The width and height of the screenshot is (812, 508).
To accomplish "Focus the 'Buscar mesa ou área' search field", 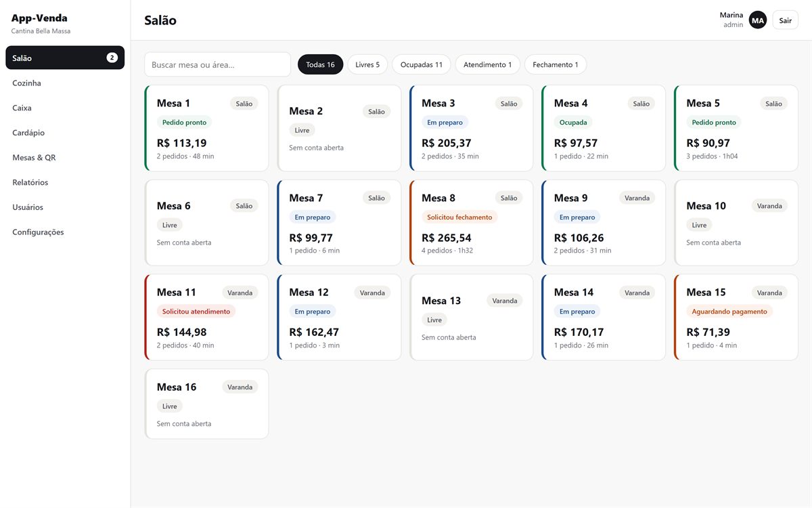I will pos(217,64).
